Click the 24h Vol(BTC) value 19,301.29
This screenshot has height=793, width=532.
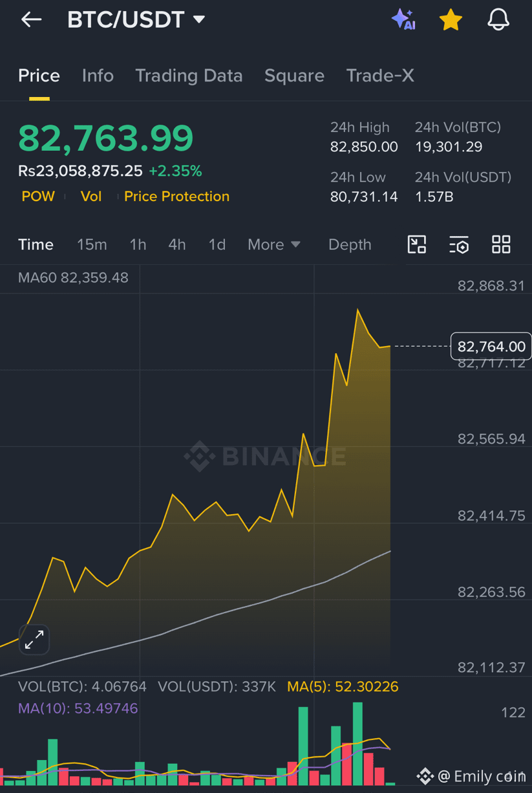tap(449, 147)
